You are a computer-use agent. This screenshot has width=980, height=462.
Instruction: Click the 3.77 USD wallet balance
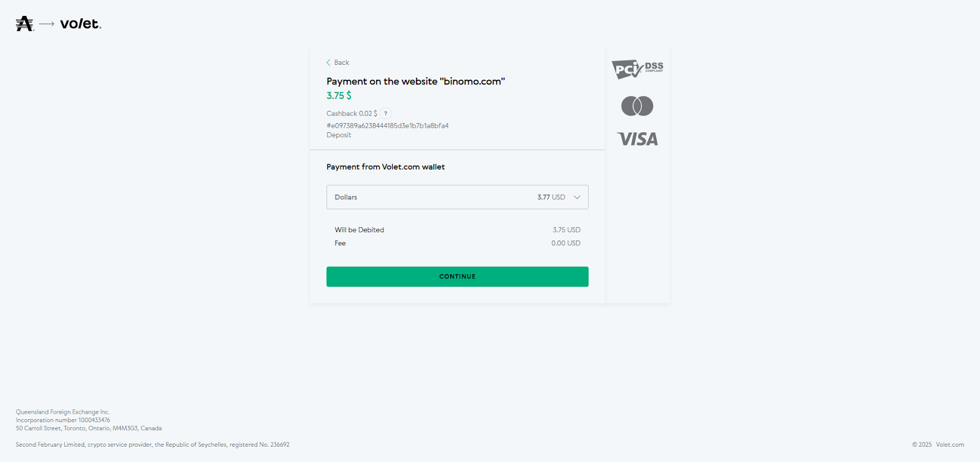pyautogui.click(x=551, y=197)
